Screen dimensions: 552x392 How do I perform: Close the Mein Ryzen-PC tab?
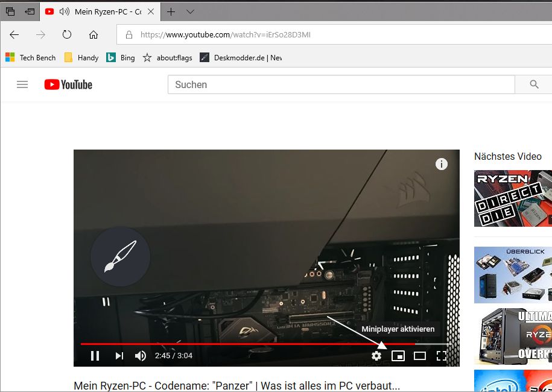coord(151,11)
